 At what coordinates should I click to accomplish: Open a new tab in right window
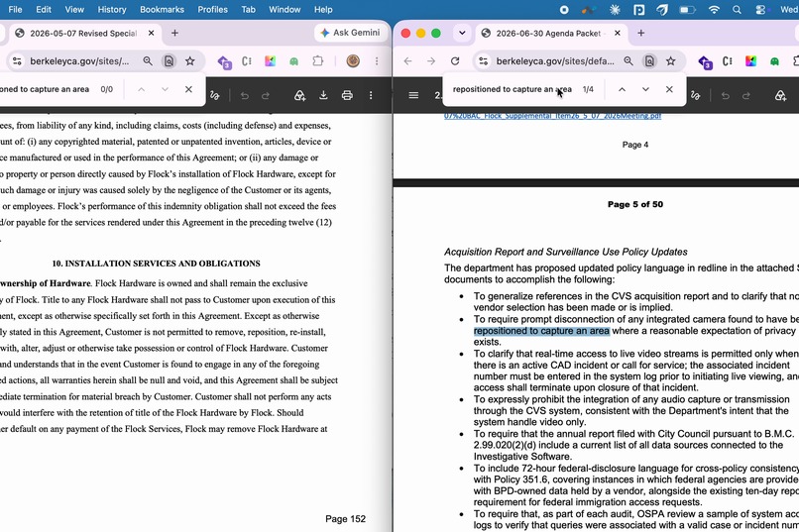pyautogui.click(x=641, y=33)
